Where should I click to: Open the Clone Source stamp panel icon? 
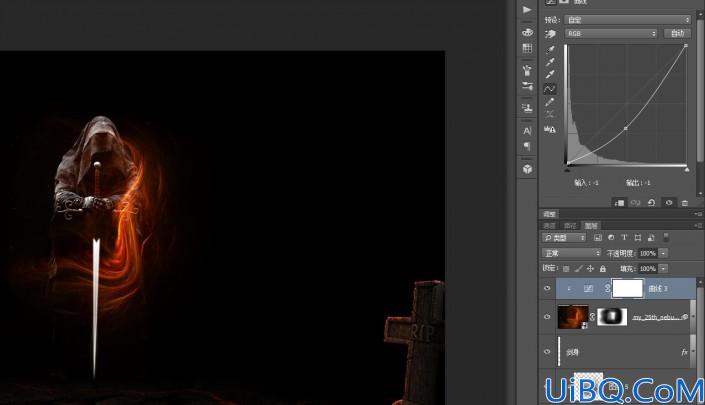coord(527,108)
